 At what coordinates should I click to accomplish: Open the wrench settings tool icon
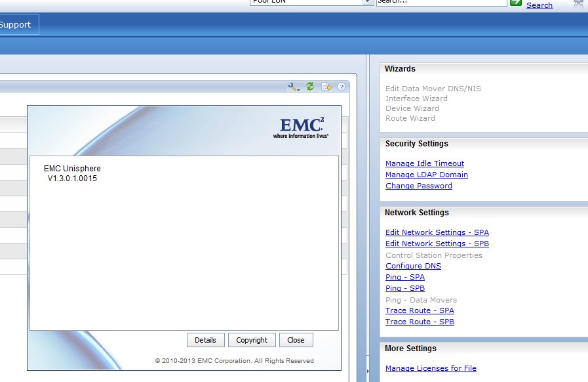[294, 87]
